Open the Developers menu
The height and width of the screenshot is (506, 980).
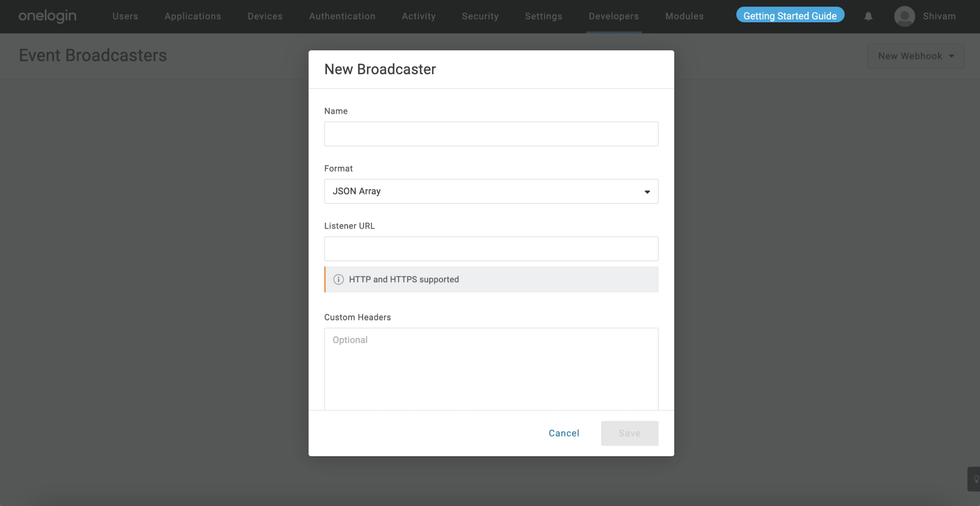coord(613,16)
